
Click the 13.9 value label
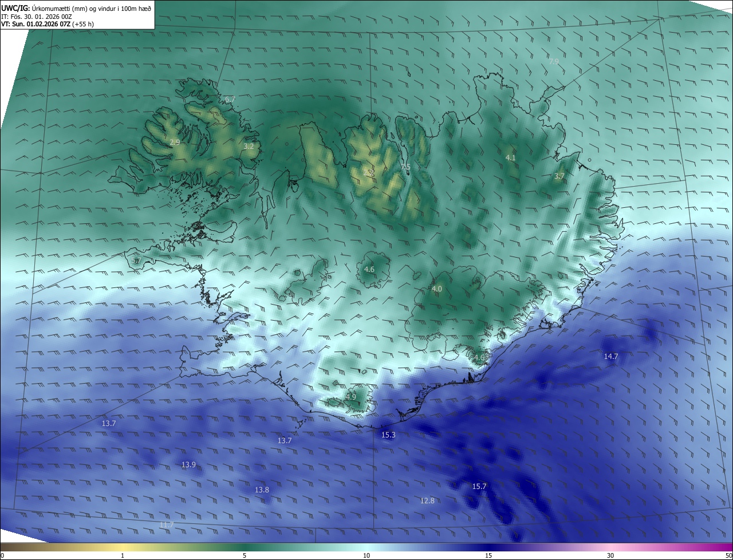coord(188,464)
